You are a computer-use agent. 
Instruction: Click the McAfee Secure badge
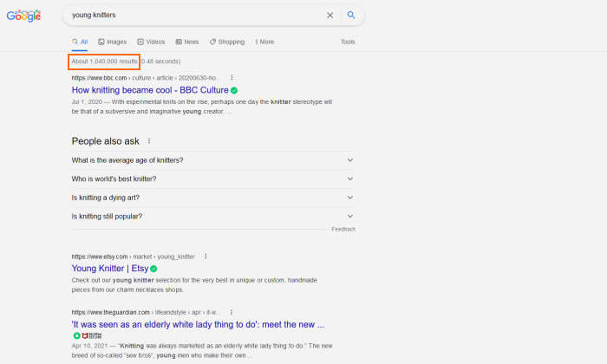92,335
